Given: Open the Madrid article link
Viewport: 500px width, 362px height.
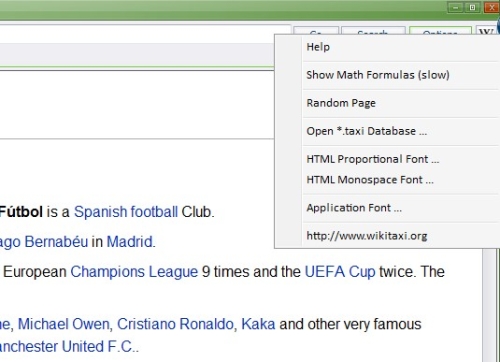Looking at the screenshot, I should [x=129, y=242].
